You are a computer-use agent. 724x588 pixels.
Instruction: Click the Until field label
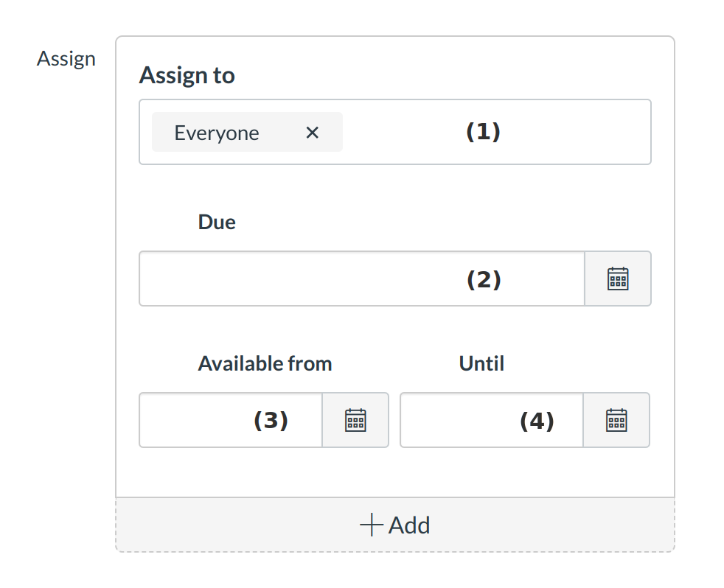481,363
